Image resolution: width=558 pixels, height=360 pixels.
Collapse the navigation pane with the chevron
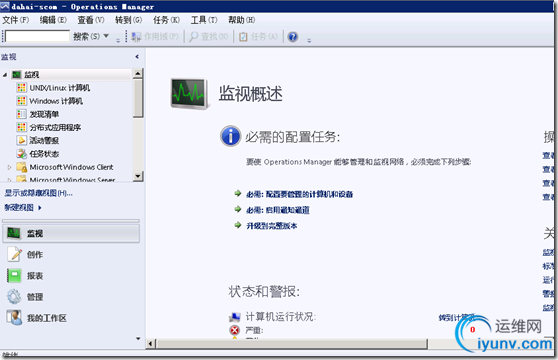point(137,57)
